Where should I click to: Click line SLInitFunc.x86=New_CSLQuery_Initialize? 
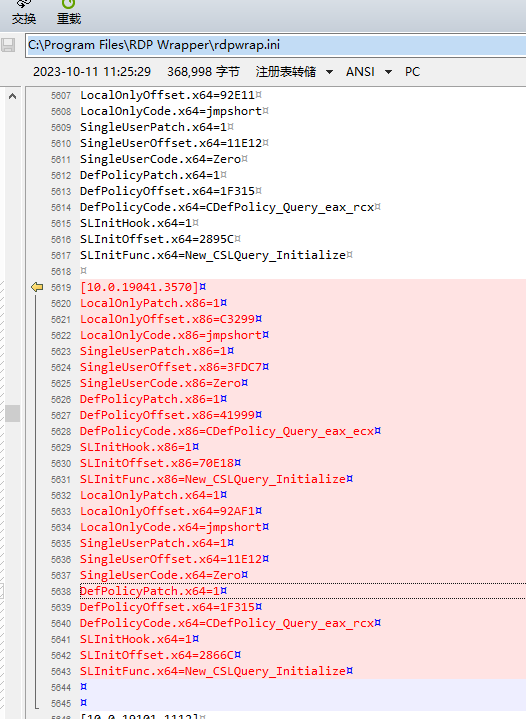tap(213, 479)
